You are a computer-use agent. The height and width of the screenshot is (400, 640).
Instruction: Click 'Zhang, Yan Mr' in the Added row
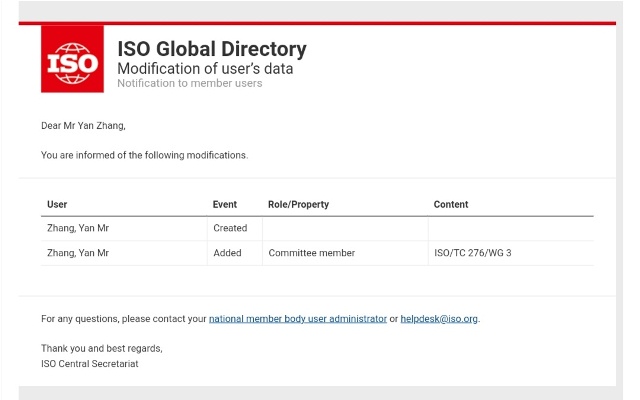click(x=78, y=253)
